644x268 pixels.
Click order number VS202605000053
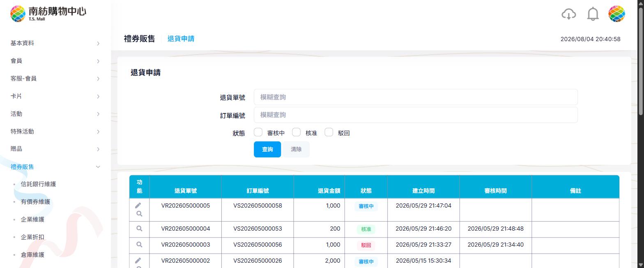[x=258, y=229]
